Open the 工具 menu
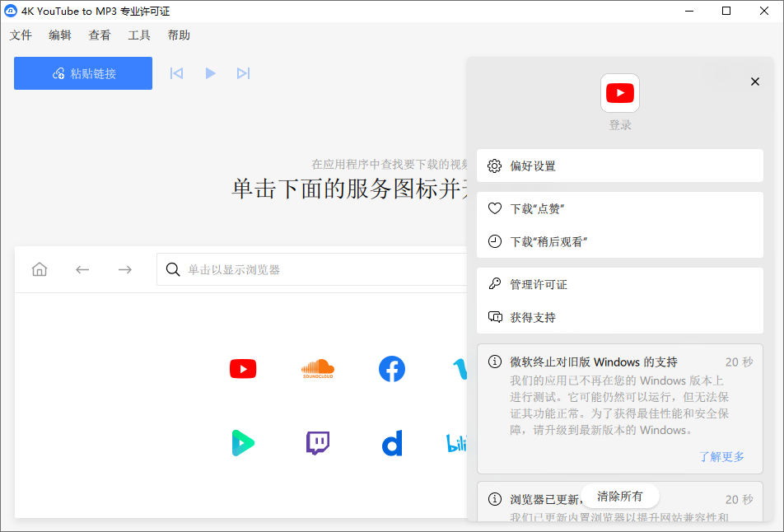Viewport: 784px width, 532px height. pyautogui.click(x=138, y=35)
